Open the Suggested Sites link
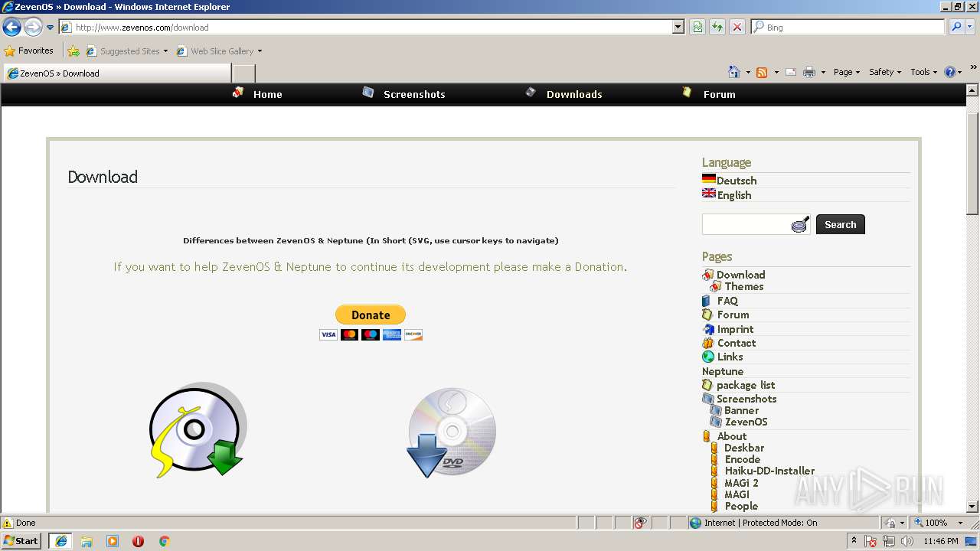 [x=126, y=51]
